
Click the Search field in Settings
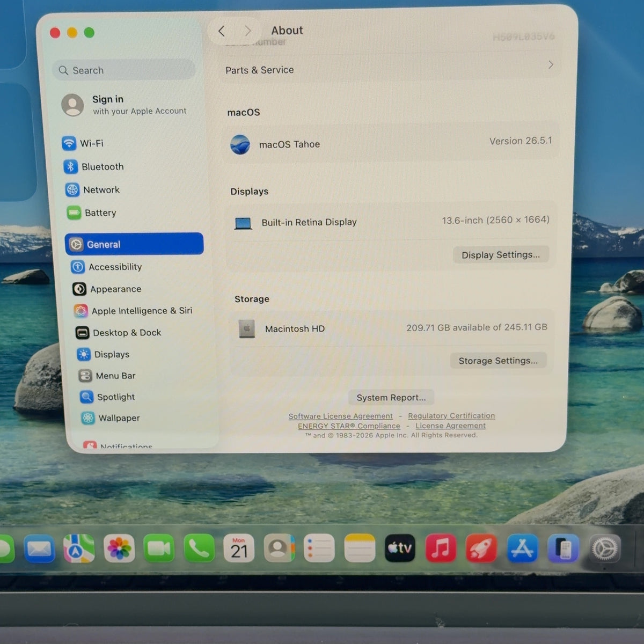[x=124, y=70]
